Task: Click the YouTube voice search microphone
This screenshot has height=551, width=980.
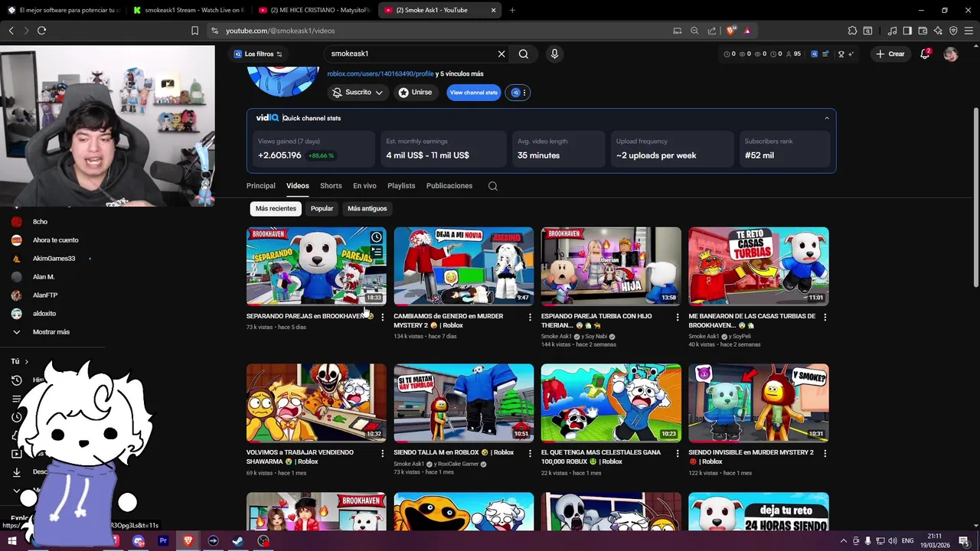Action: 554,54
